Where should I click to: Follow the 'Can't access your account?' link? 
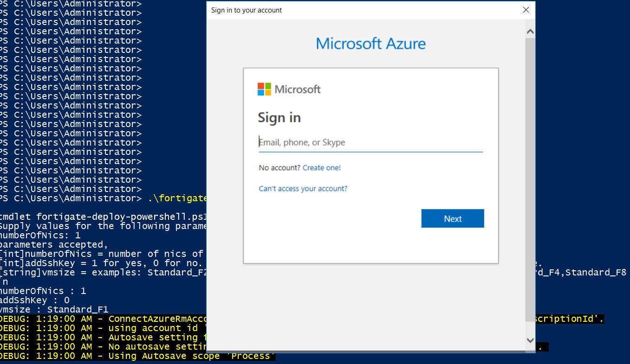pyautogui.click(x=303, y=189)
